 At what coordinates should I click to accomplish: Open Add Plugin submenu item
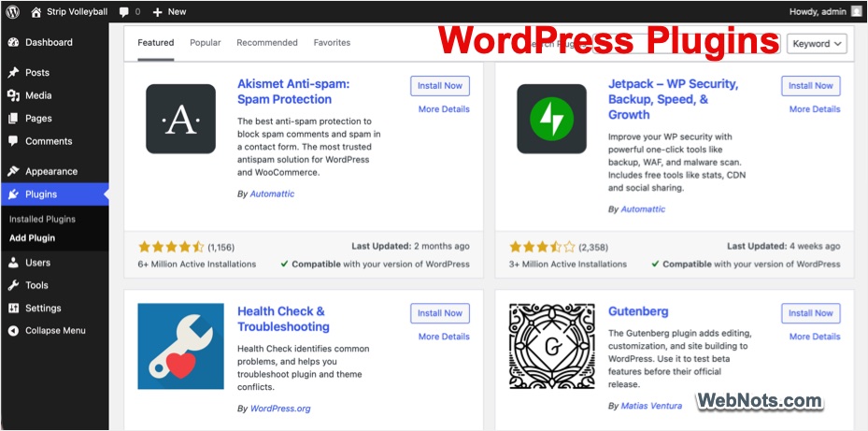click(x=32, y=238)
